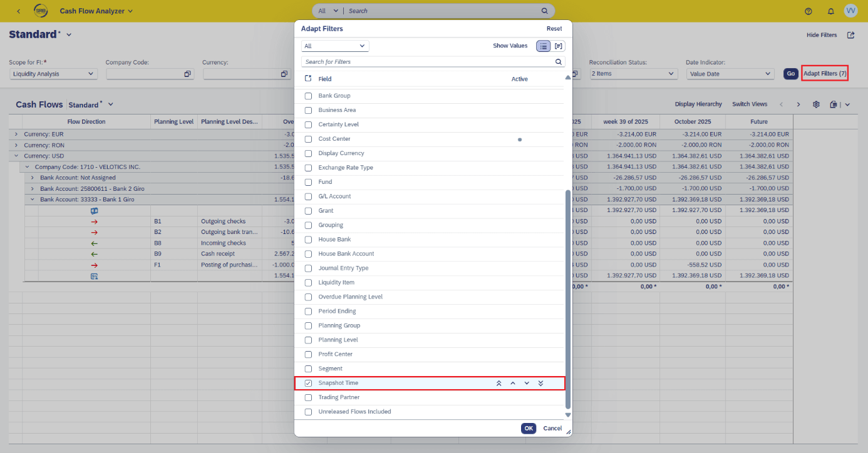868x453 pixels.
Task: Click the search magnifier in the top bar
Action: [544, 11]
